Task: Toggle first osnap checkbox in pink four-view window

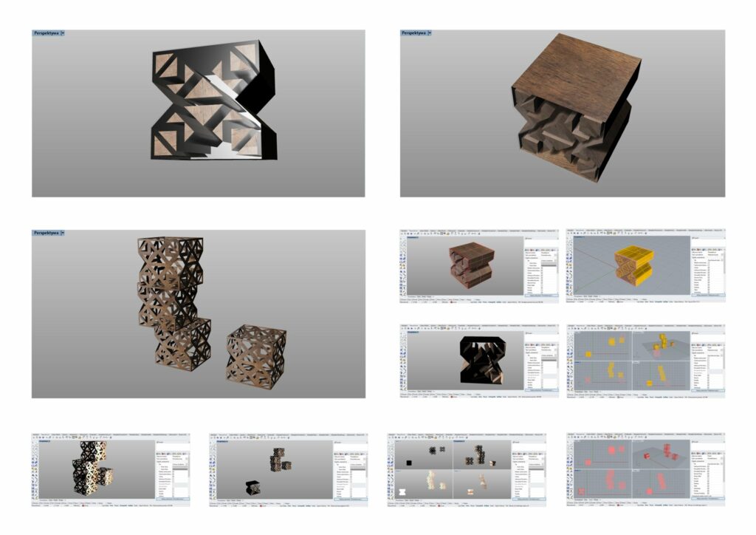Action: (568, 502)
